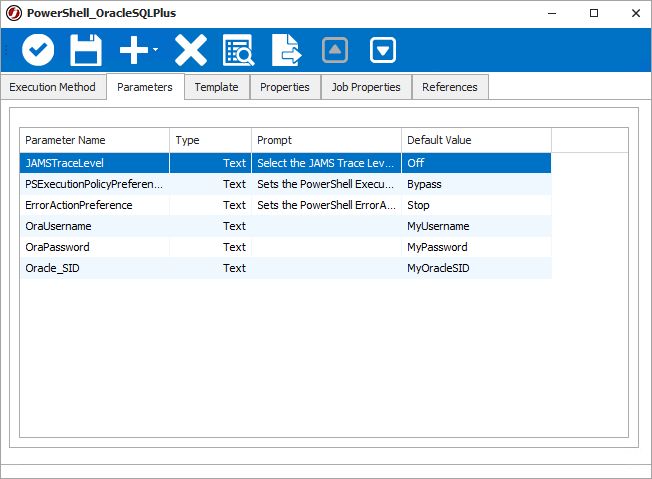The height and width of the screenshot is (479, 652).
Task: Click the empty Prompt cell of OraPassword row
Action: pos(326,247)
